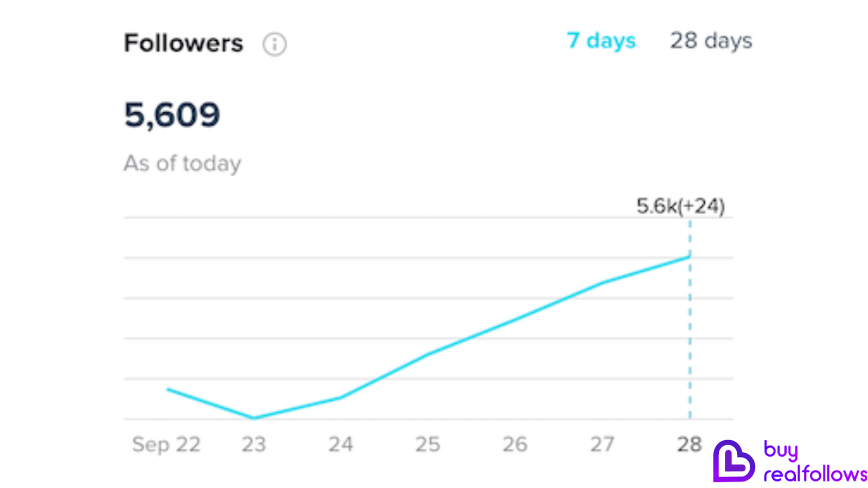Click the info icon next to Followers
Screen dimensions: 868x488
tap(275, 44)
